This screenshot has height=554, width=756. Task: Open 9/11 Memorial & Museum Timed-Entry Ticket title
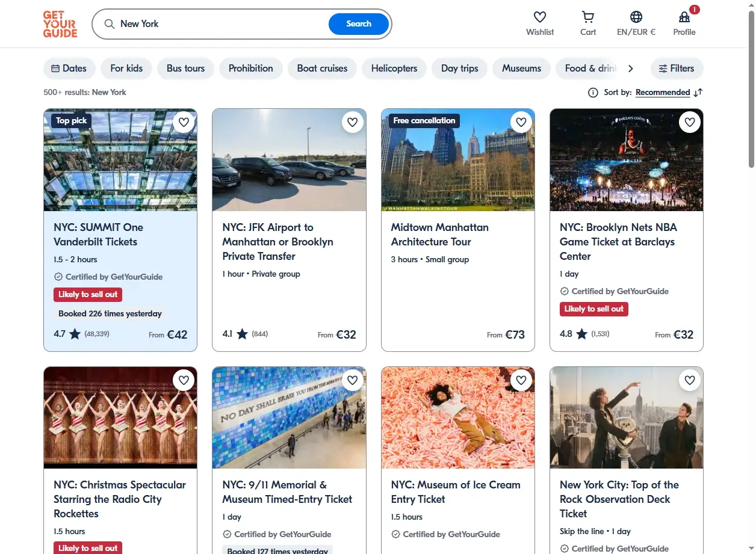pos(287,492)
